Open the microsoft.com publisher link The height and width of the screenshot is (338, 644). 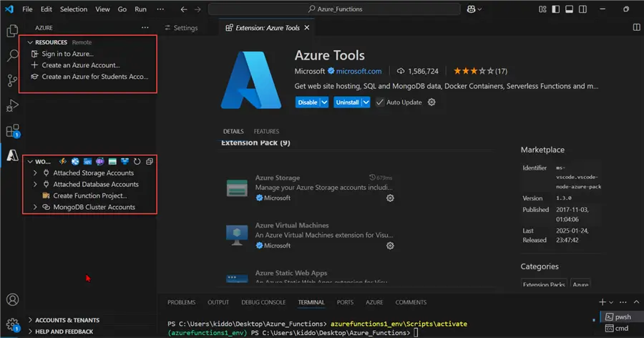[x=358, y=71]
